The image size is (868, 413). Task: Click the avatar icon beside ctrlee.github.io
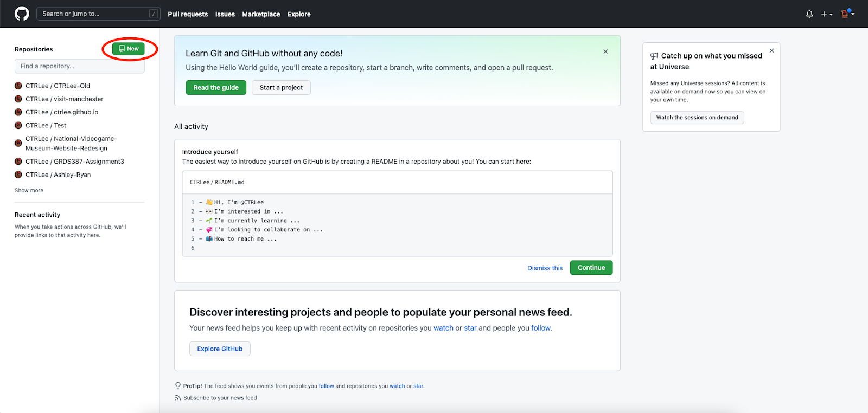[18, 112]
